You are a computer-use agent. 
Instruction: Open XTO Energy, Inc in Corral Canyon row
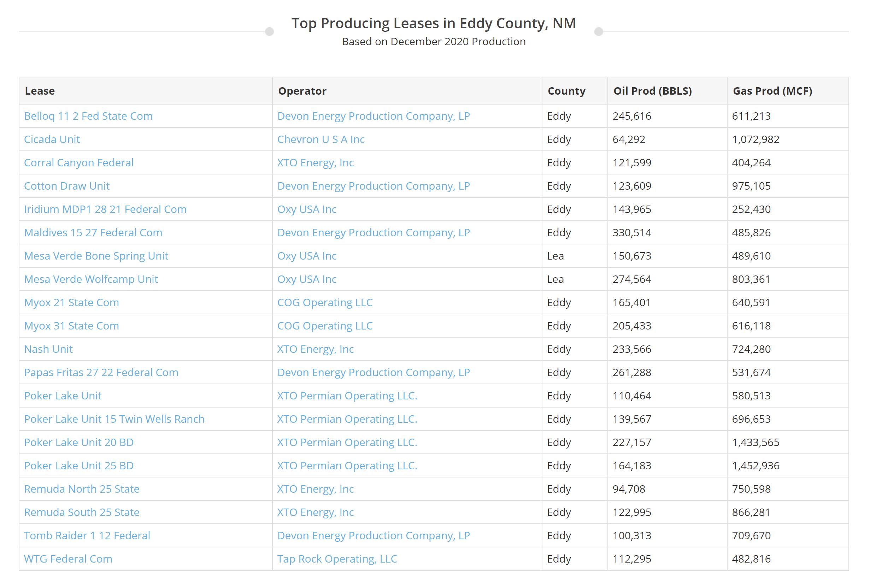[x=316, y=163]
